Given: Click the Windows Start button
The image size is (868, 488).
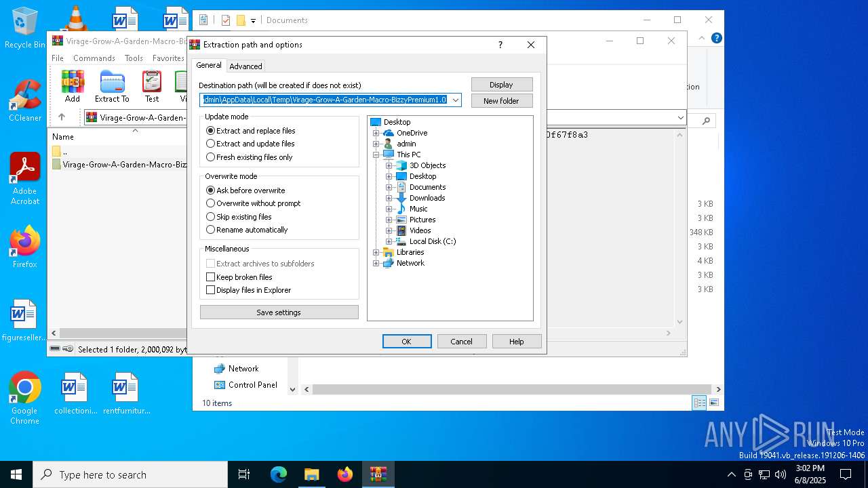Looking at the screenshot, I should [16, 474].
